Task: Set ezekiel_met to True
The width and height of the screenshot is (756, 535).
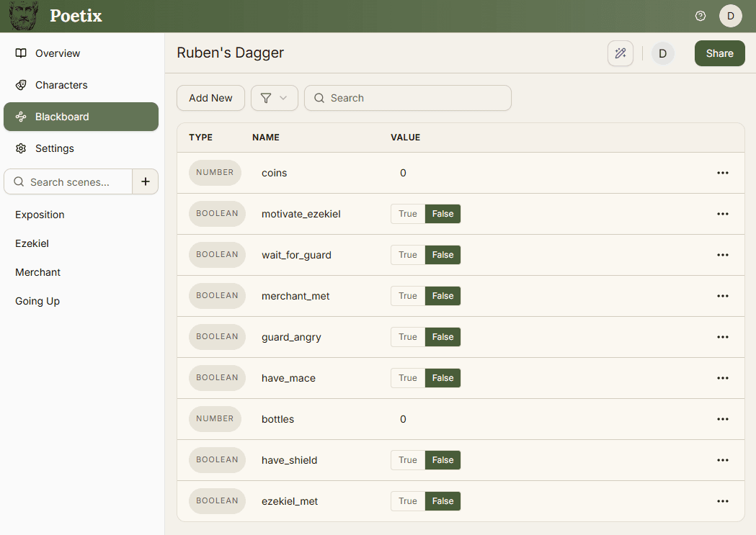Action: [408, 501]
